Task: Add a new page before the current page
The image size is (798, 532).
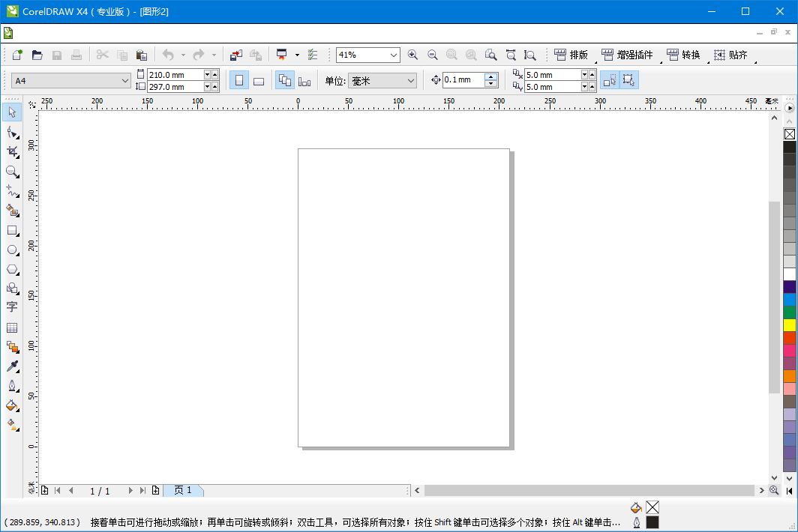Action: point(45,490)
